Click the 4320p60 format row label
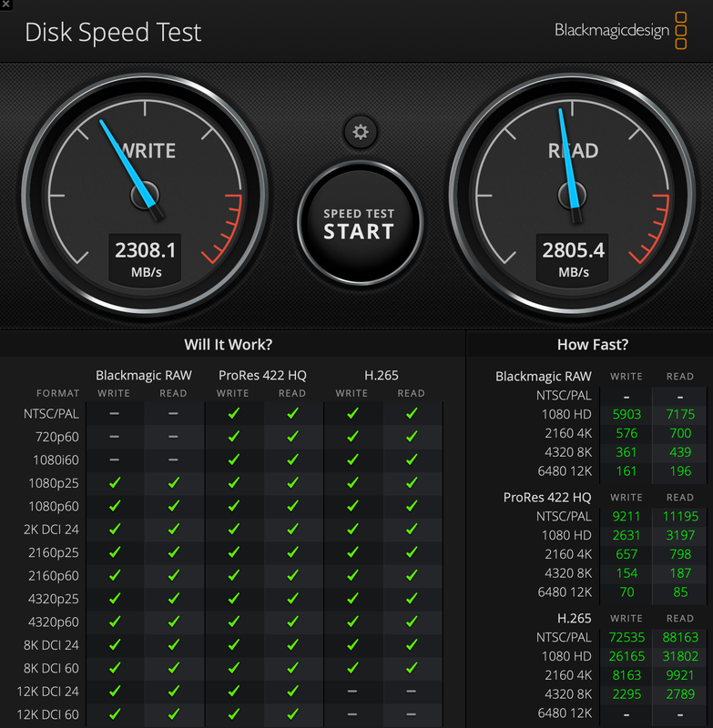This screenshot has width=713, height=728. 54,622
